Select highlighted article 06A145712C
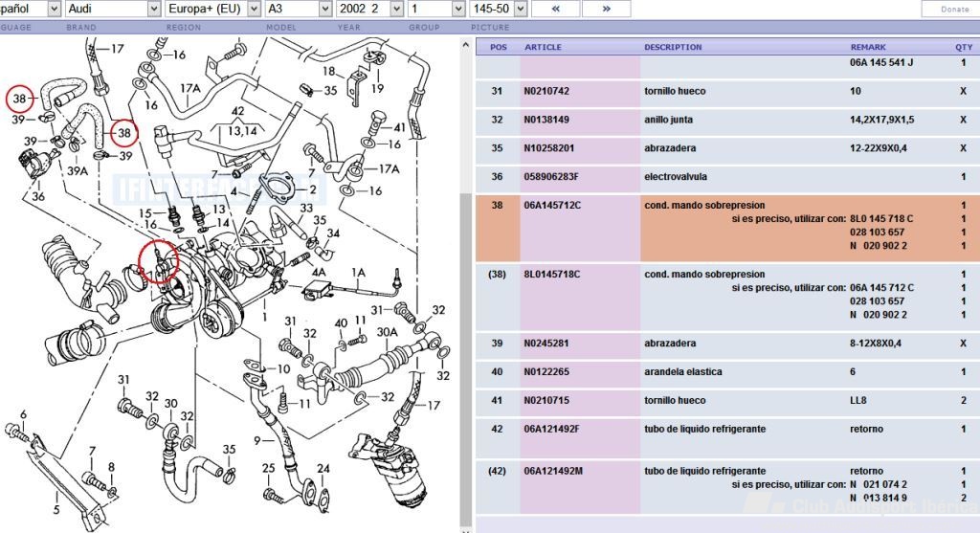Viewport: 980px width, 533px height. click(552, 205)
